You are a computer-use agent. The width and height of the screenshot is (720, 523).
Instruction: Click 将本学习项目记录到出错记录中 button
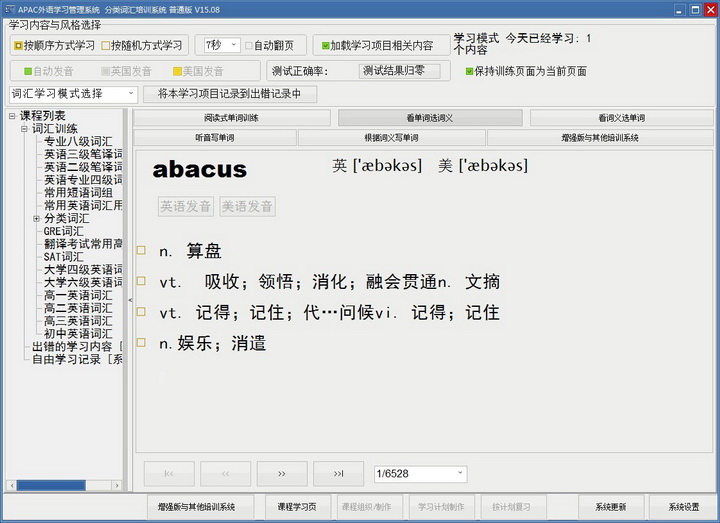pyautogui.click(x=230, y=94)
